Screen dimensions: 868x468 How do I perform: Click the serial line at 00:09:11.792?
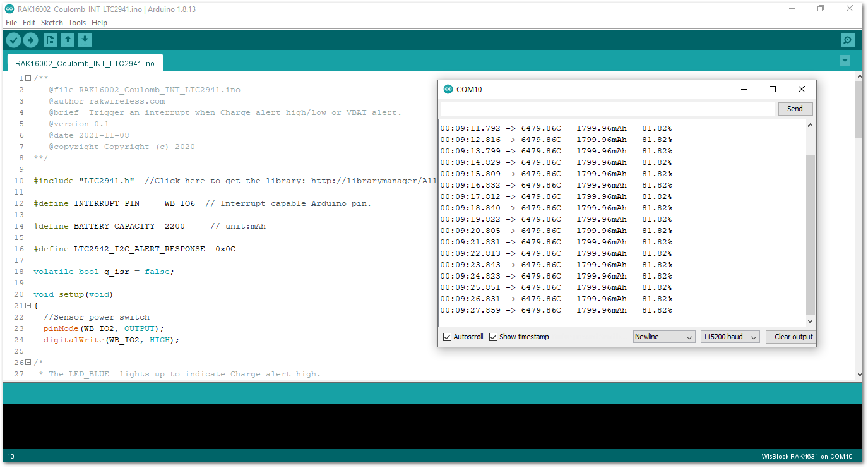click(556, 128)
